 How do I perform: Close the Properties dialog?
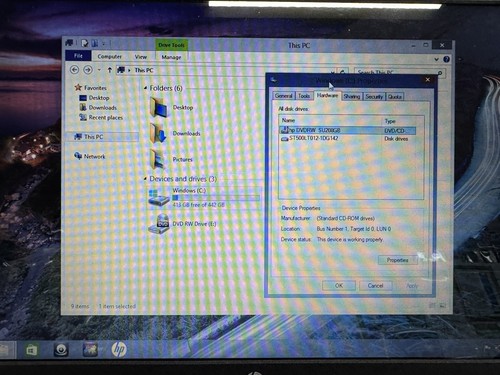tap(428, 79)
